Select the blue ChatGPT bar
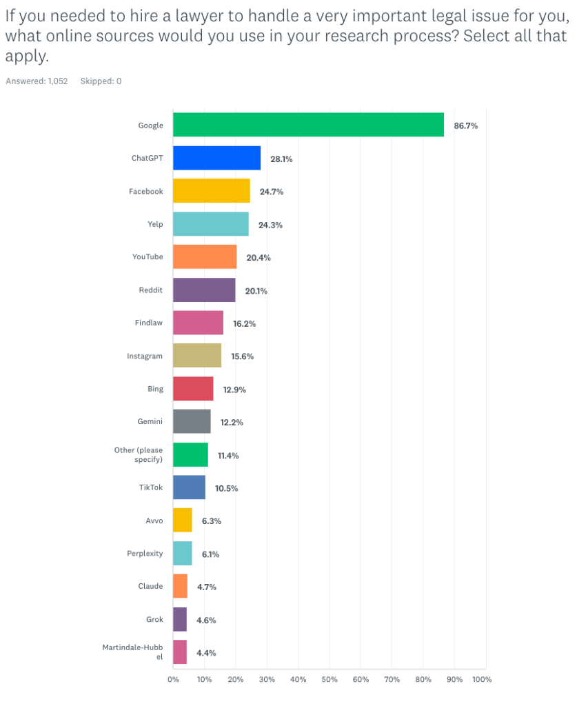The image size is (588, 706). [x=216, y=158]
